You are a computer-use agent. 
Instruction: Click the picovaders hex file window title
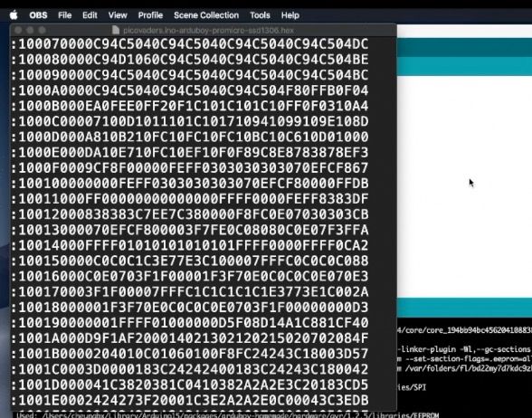(208, 30)
